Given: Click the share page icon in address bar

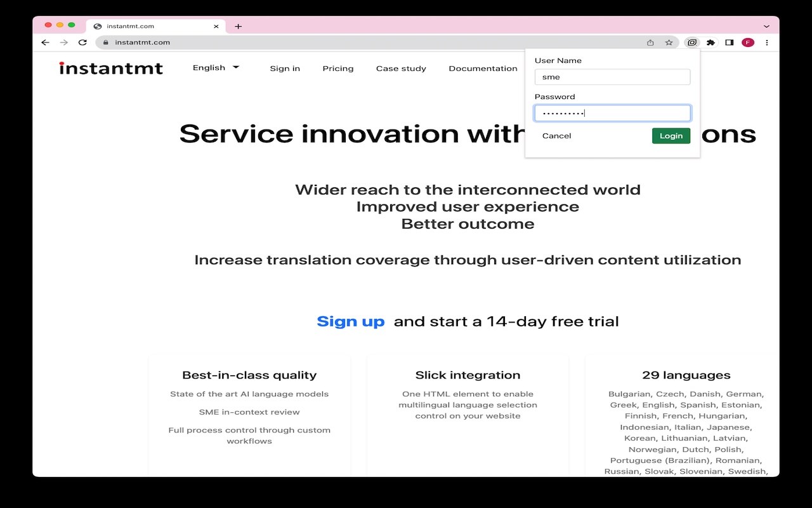Looking at the screenshot, I should point(650,43).
